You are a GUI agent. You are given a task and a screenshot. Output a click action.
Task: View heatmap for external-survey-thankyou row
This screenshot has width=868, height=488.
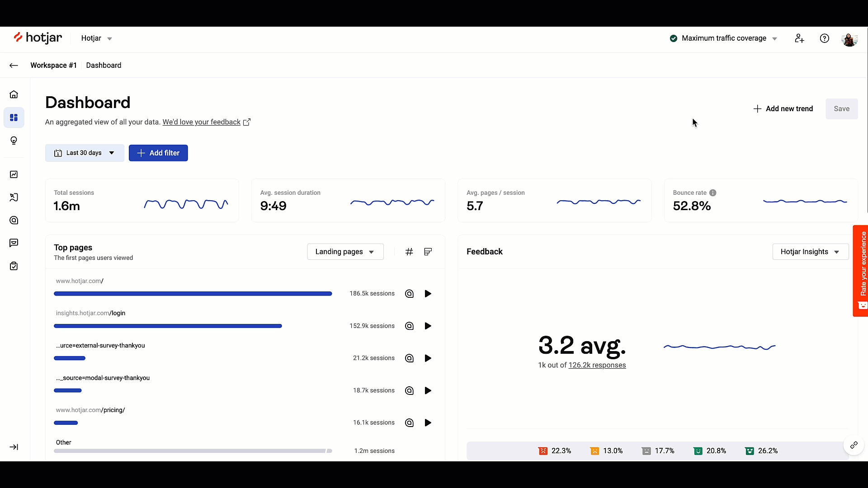[409, 358]
